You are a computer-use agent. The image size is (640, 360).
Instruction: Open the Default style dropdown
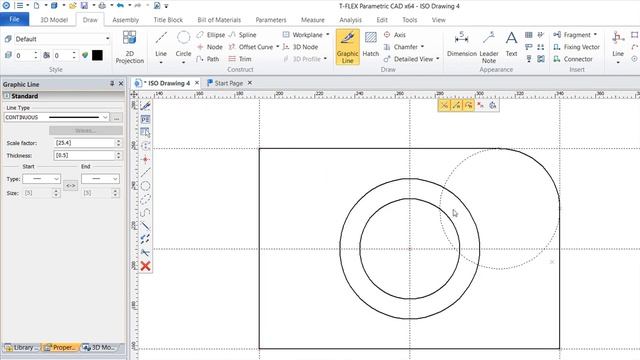(107, 39)
